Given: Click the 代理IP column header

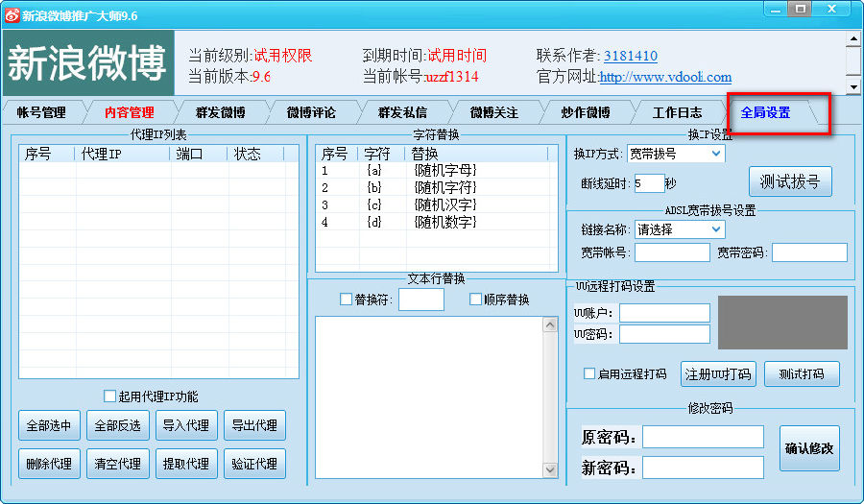Looking at the screenshot, I should 122,154.
